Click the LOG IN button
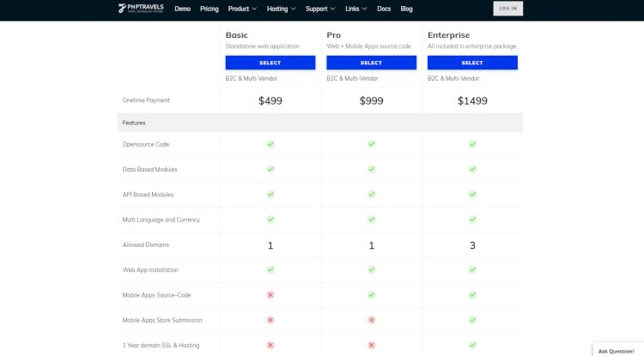The width and height of the screenshot is (644, 356). (x=508, y=9)
